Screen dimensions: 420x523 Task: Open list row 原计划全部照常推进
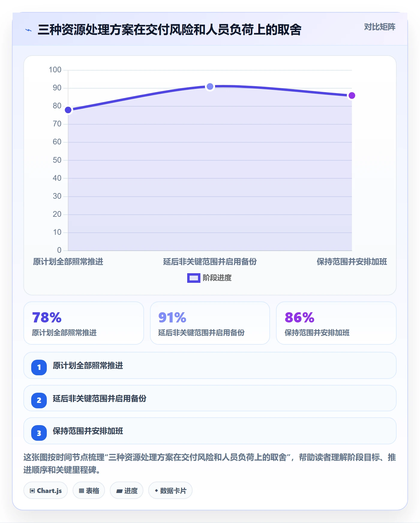click(210, 365)
